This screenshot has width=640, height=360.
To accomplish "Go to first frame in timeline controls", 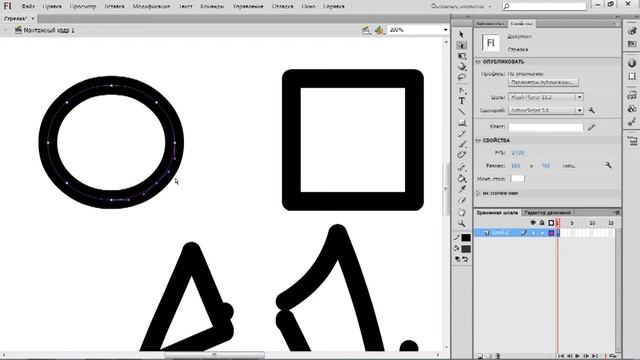I will (x=561, y=356).
